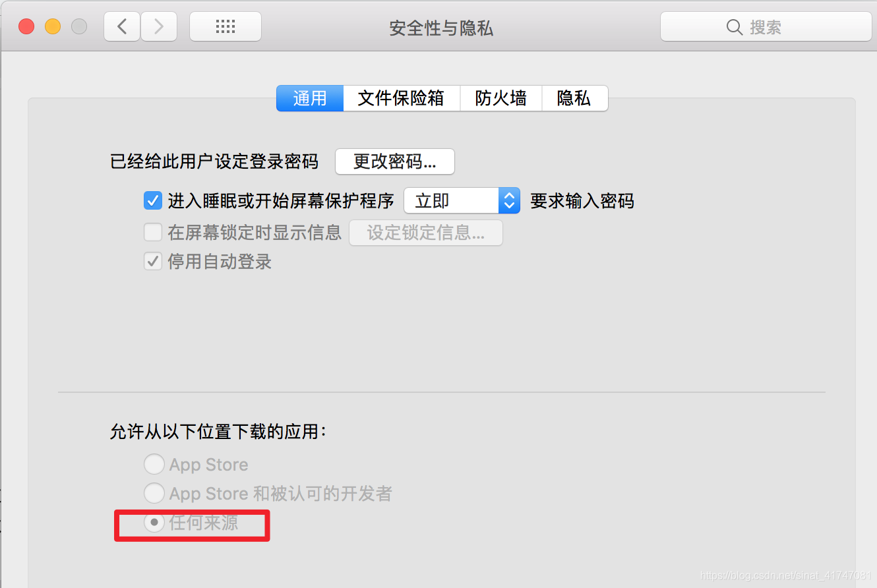Go back with the left chevron button
This screenshot has height=588, width=877.
click(x=122, y=27)
